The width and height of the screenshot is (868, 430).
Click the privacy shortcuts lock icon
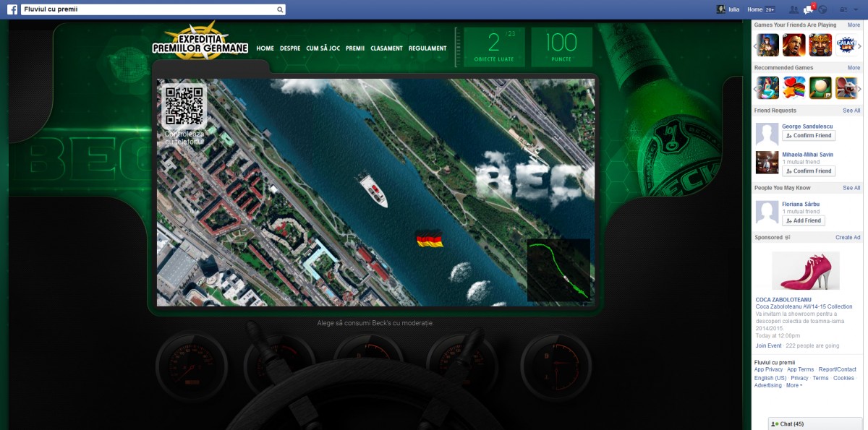point(843,9)
